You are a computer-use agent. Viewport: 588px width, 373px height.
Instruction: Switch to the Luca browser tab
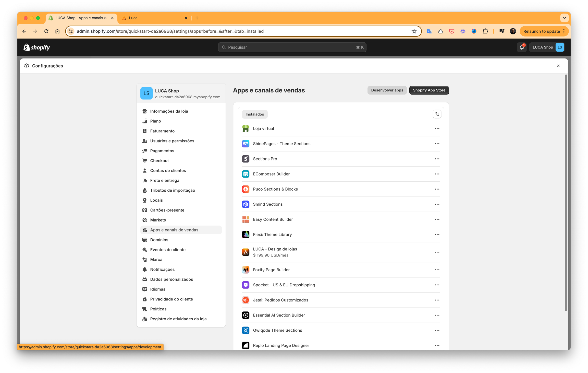click(x=153, y=18)
